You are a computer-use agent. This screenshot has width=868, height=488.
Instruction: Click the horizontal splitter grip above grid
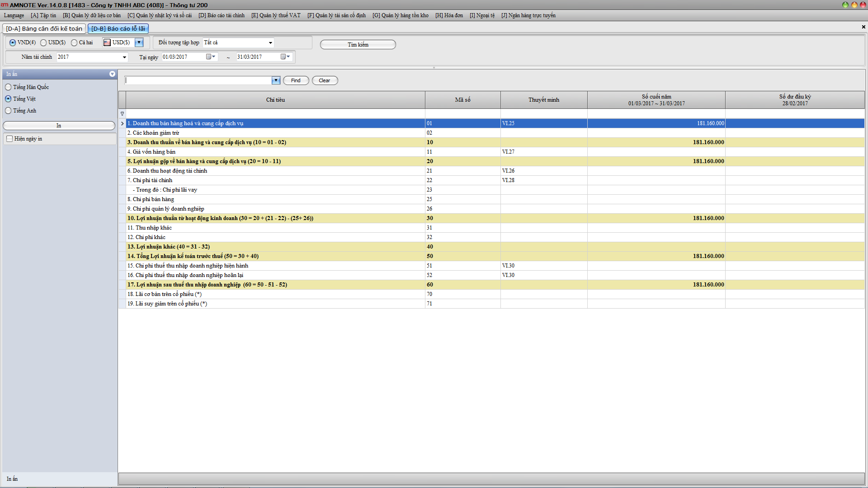(x=434, y=68)
